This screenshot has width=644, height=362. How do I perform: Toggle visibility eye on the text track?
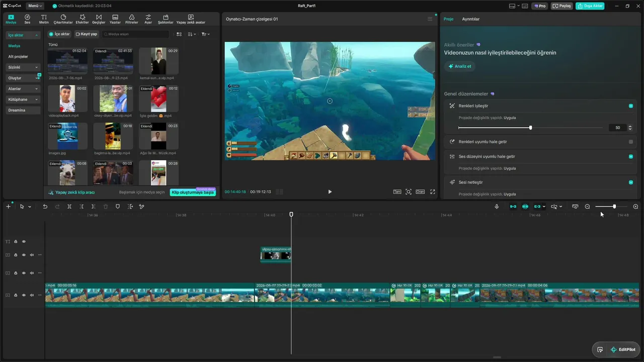pyautogui.click(x=24, y=241)
